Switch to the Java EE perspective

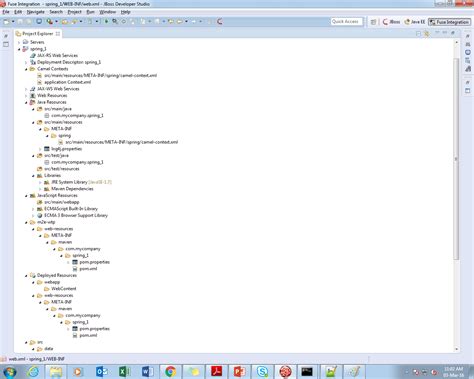415,22
